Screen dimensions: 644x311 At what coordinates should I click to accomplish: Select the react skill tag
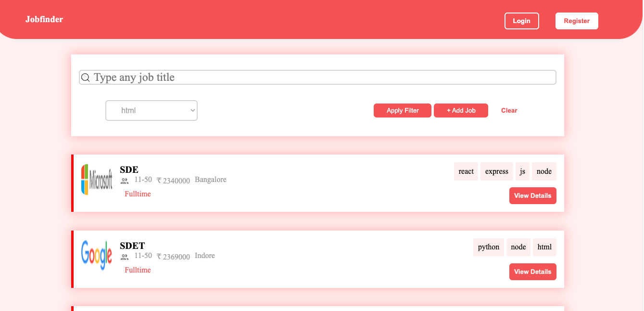coord(466,171)
